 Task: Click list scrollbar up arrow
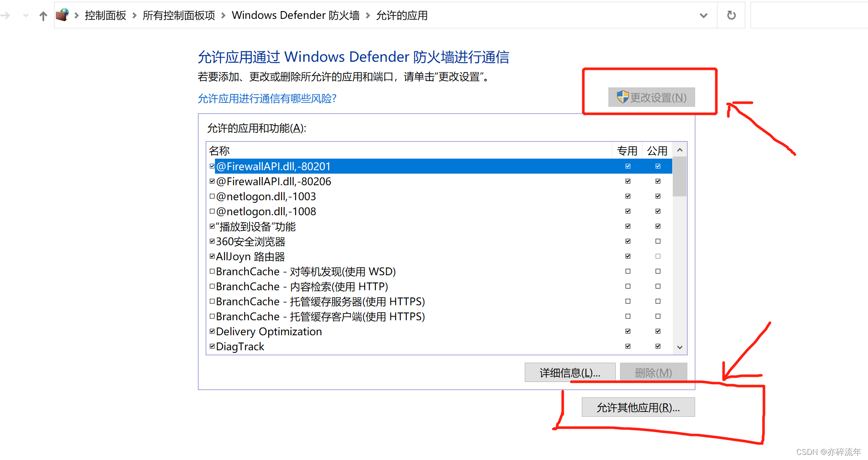(680, 150)
